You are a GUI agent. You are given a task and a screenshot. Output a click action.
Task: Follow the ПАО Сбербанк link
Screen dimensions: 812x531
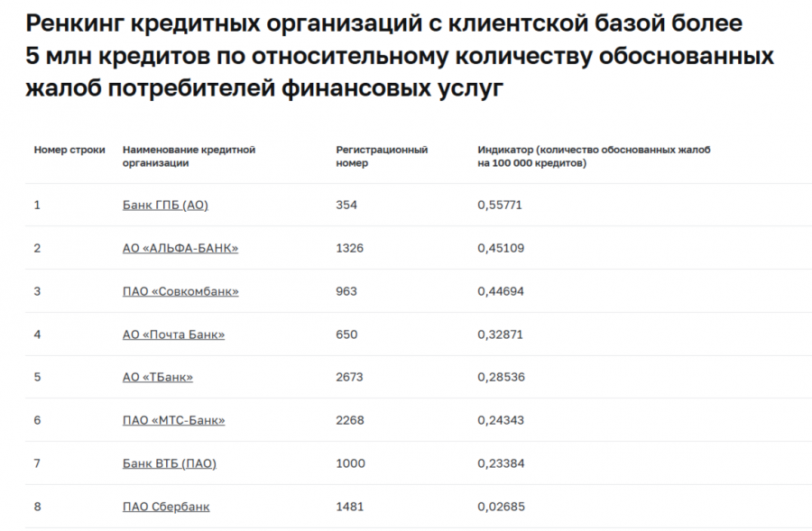(x=166, y=507)
